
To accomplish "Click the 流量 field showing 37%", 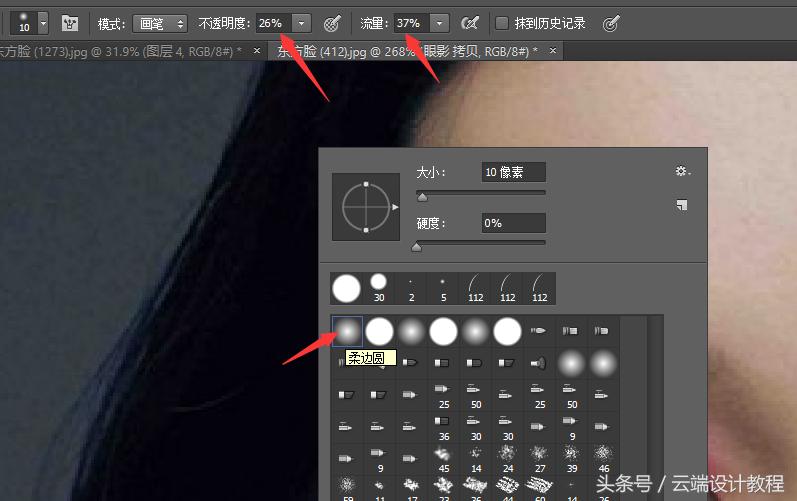I will point(411,23).
